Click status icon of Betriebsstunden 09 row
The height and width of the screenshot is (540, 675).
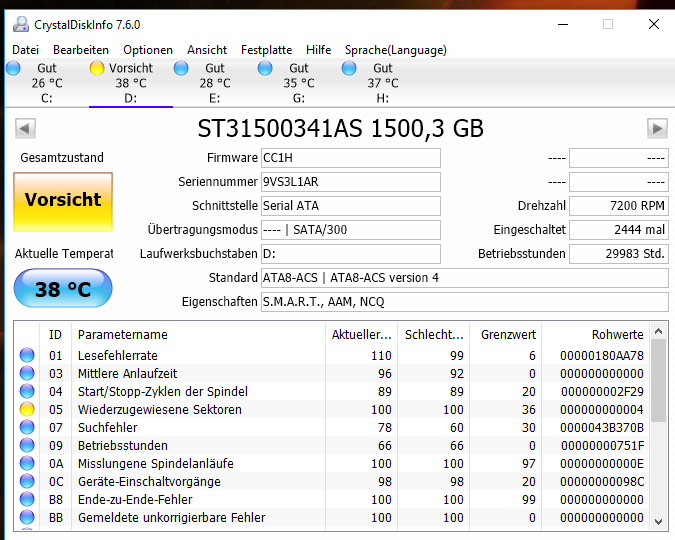pos(27,445)
